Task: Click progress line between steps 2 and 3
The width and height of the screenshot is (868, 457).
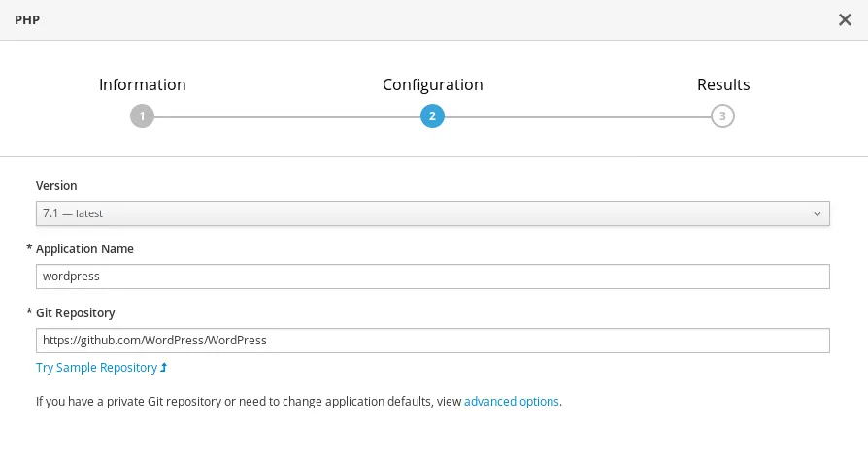Action: pos(578,116)
